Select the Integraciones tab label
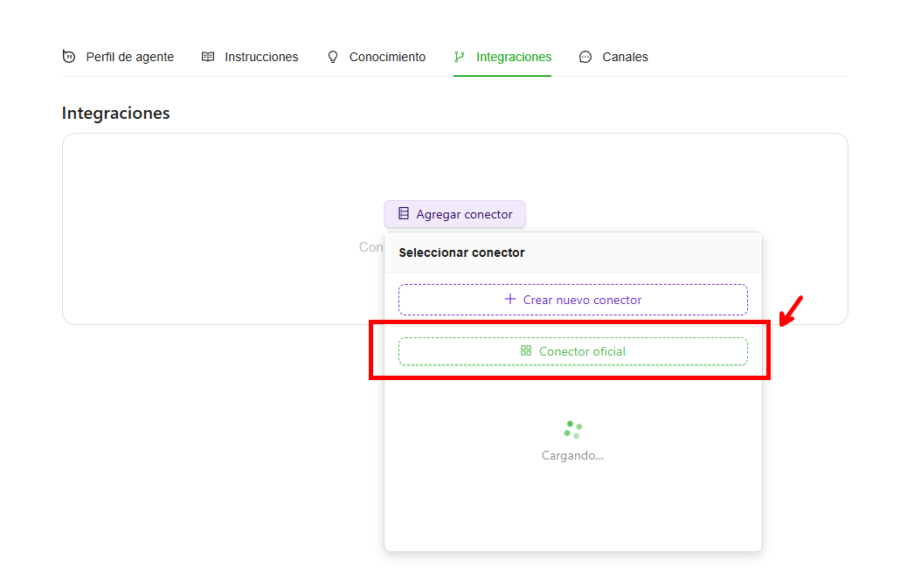The height and width of the screenshot is (588, 914). (514, 57)
